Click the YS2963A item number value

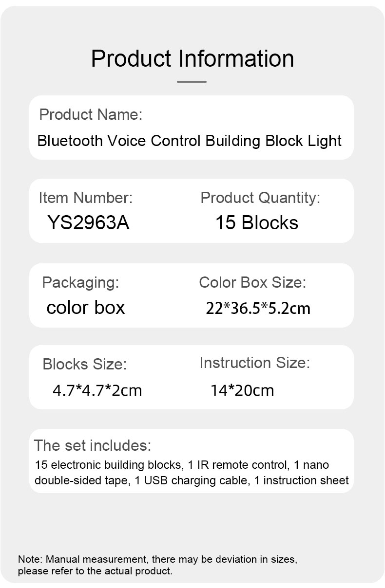tap(89, 222)
